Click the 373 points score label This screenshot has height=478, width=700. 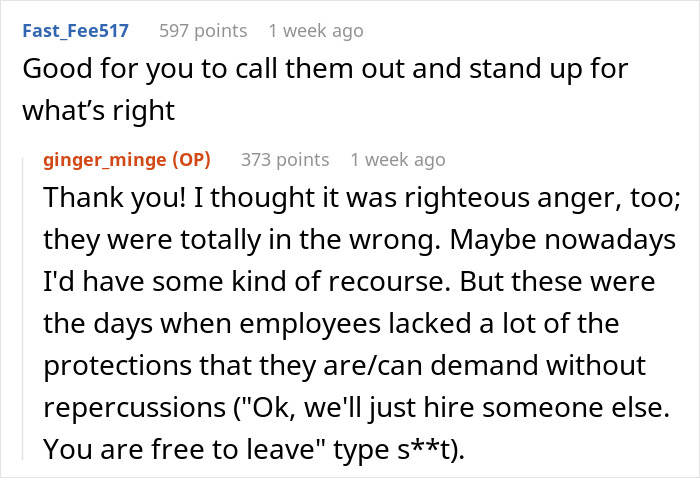285,160
